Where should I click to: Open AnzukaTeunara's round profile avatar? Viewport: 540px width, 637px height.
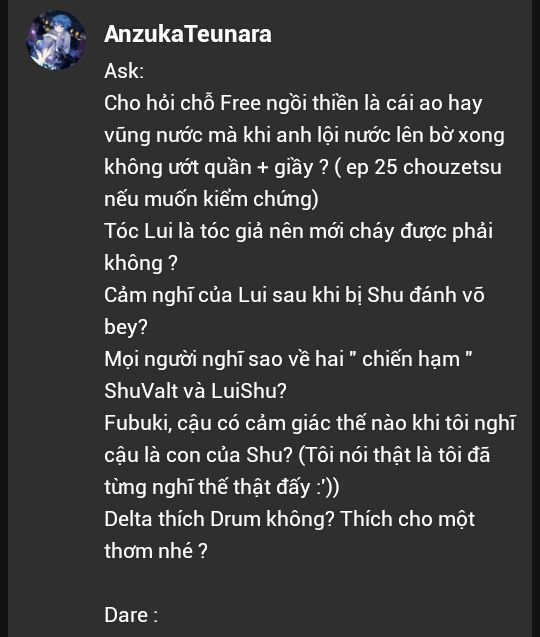(56, 40)
